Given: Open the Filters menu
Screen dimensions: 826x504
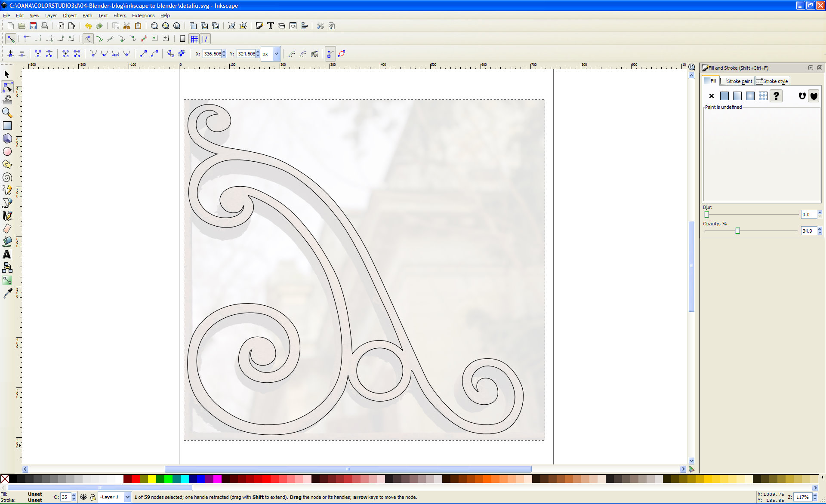Looking at the screenshot, I should [120, 15].
